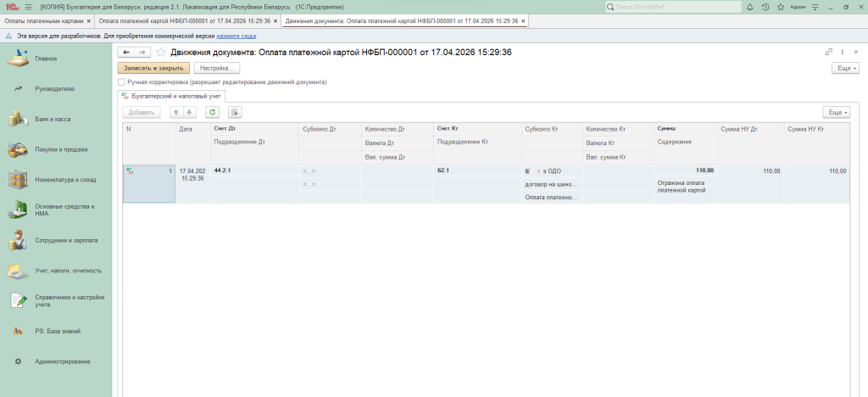Click the refresh movements icon
This screenshot has width=868, height=397.
[213, 112]
